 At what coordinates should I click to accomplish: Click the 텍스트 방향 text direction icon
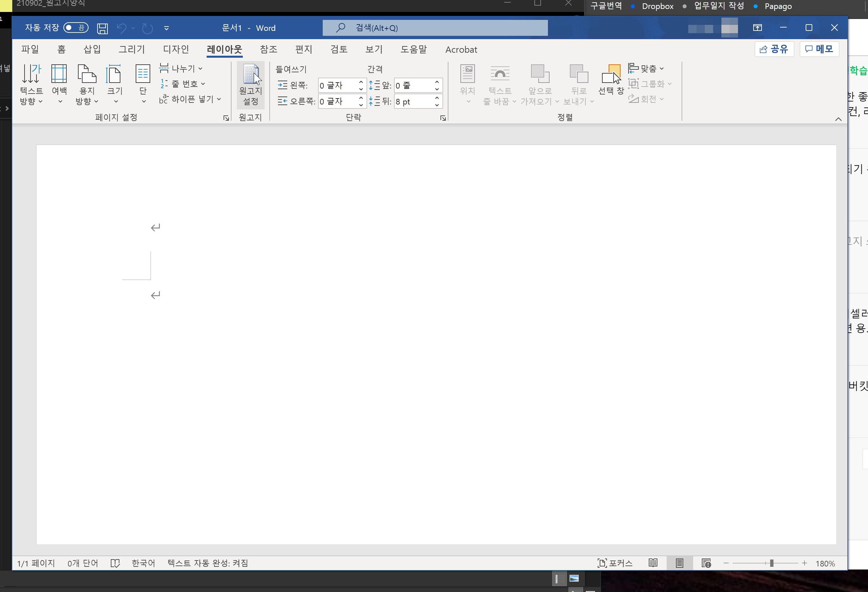[31, 74]
